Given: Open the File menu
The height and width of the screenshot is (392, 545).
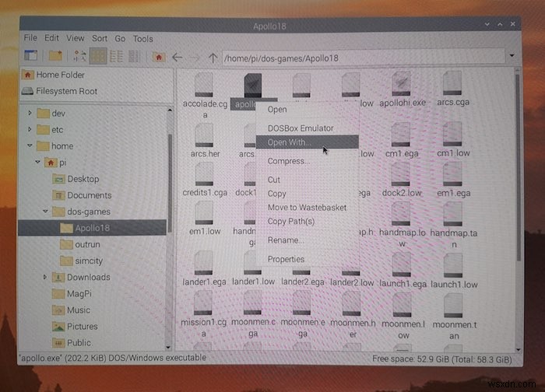Looking at the screenshot, I should (x=30, y=37).
